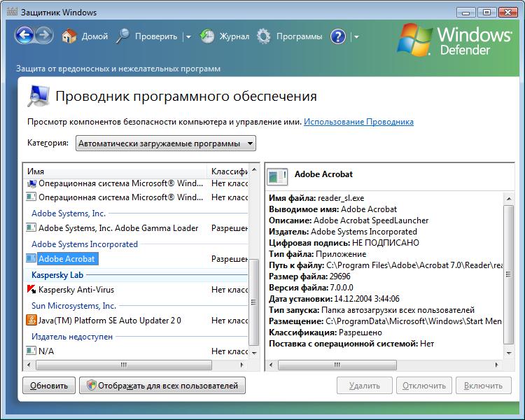
Task: Select Проверить in the toolbar
Action: pyautogui.click(x=156, y=36)
